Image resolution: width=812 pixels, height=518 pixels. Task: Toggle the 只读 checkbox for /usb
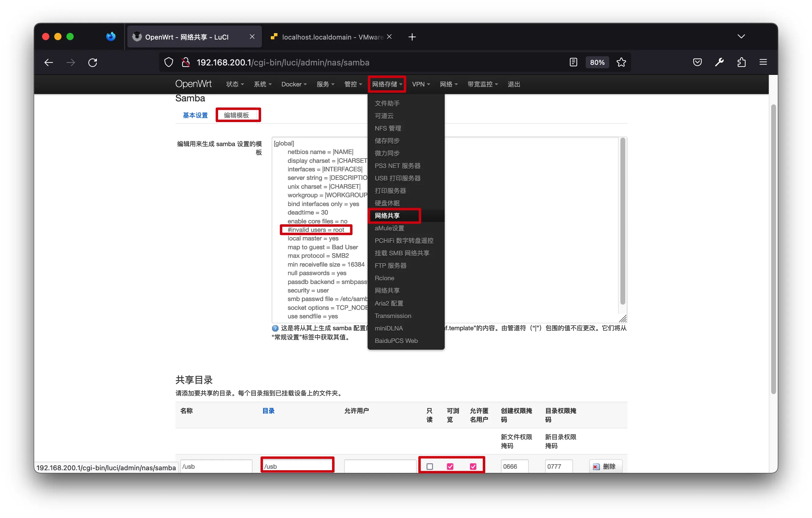tap(429, 467)
